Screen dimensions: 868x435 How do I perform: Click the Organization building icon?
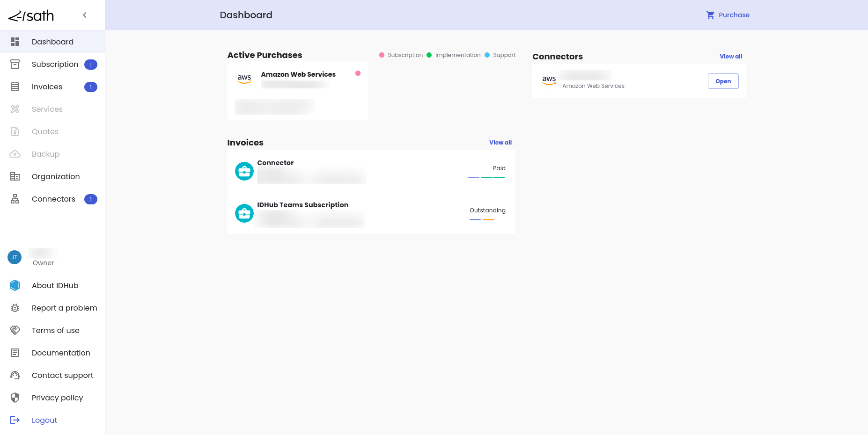(15, 177)
